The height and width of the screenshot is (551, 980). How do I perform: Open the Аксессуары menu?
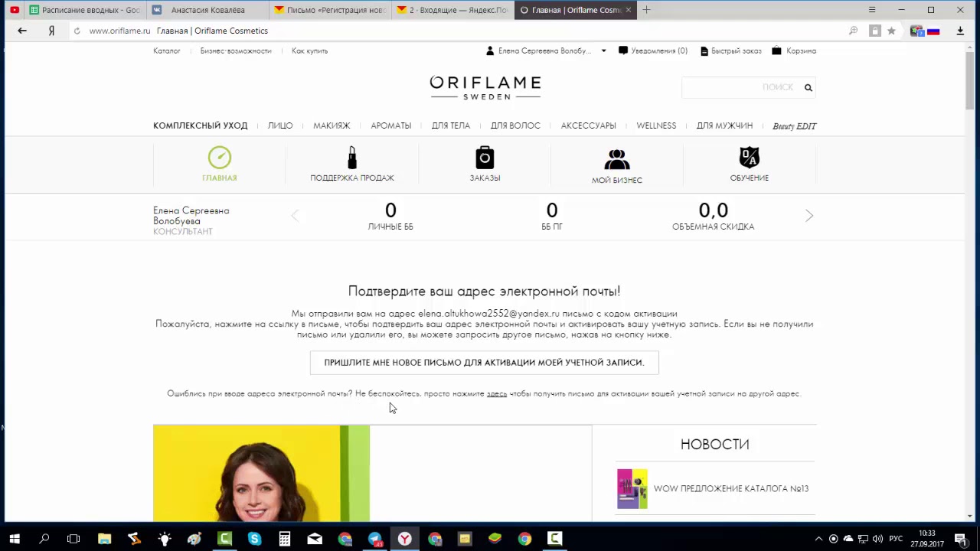(588, 126)
